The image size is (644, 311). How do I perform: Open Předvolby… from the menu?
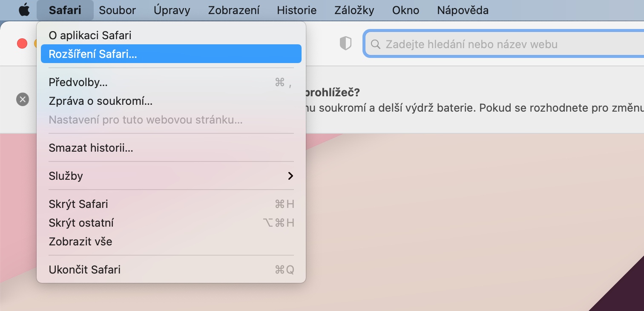pos(78,82)
